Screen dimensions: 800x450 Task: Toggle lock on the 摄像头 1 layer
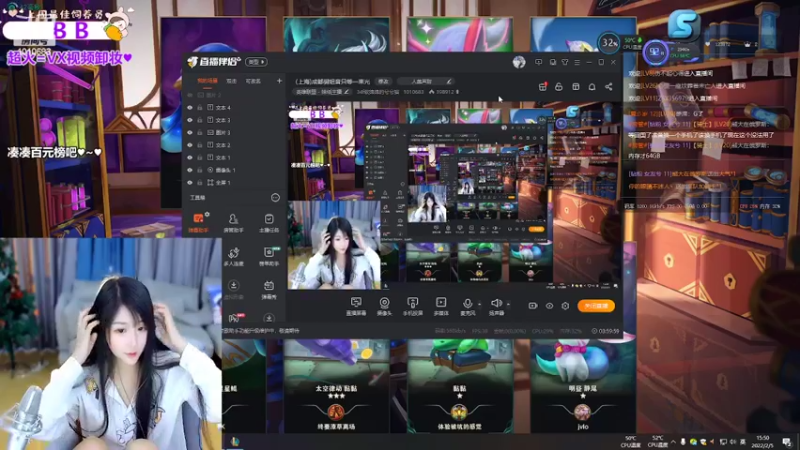(x=199, y=170)
